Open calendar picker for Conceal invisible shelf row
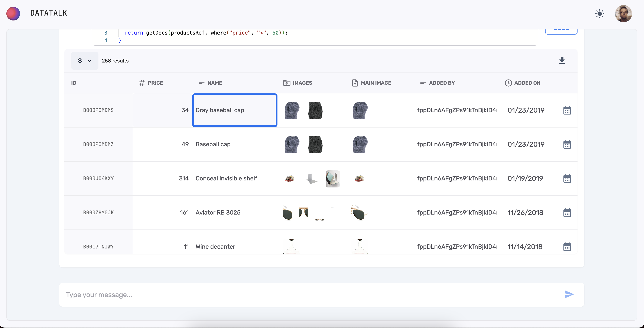The width and height of the screenshot is (644, 328). 567,179
